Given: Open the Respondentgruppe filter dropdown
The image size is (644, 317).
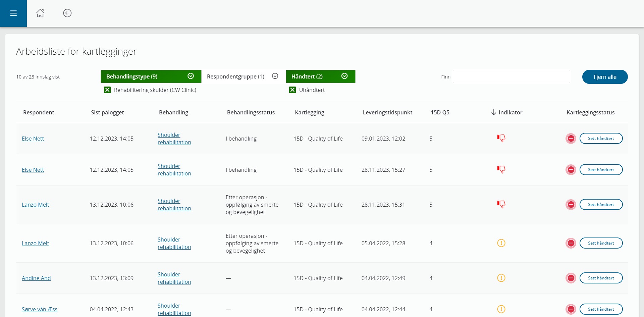Looking at the screenshot, I should pos(275,76).
